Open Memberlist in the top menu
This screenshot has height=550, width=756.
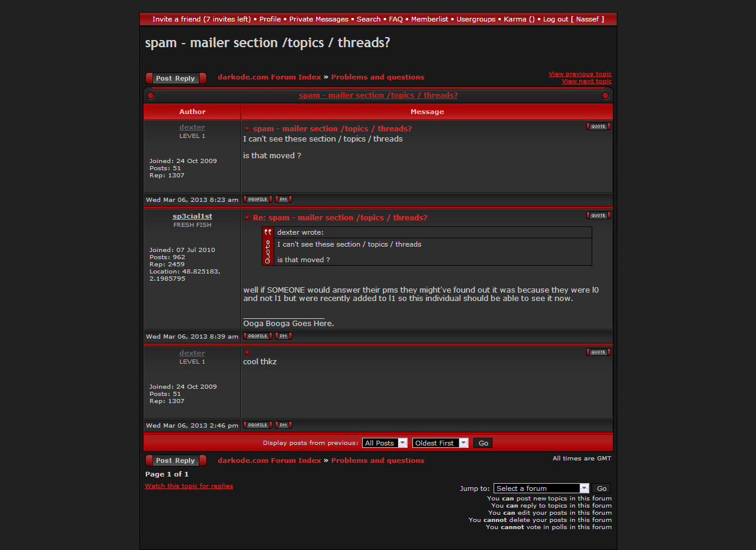click(429, 19)
